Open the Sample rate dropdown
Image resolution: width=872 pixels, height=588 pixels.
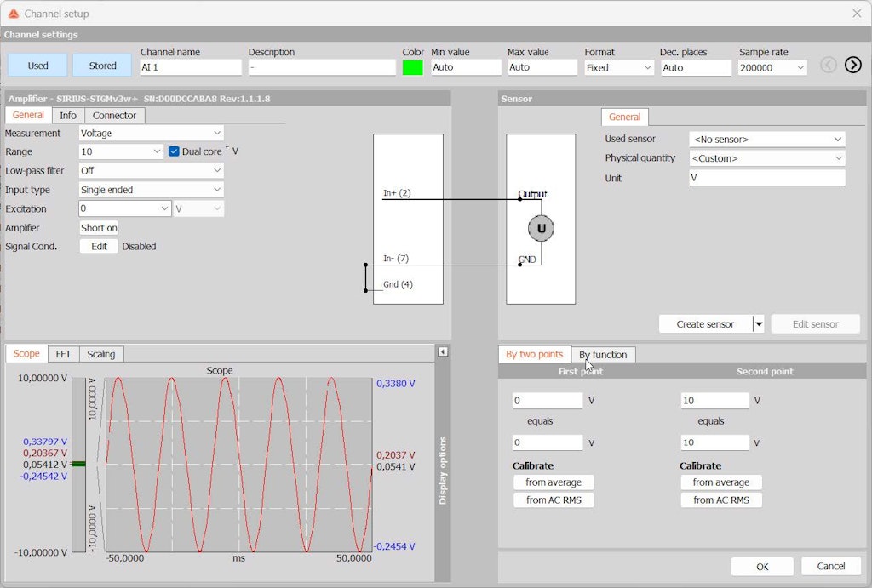tap(772, 67)
